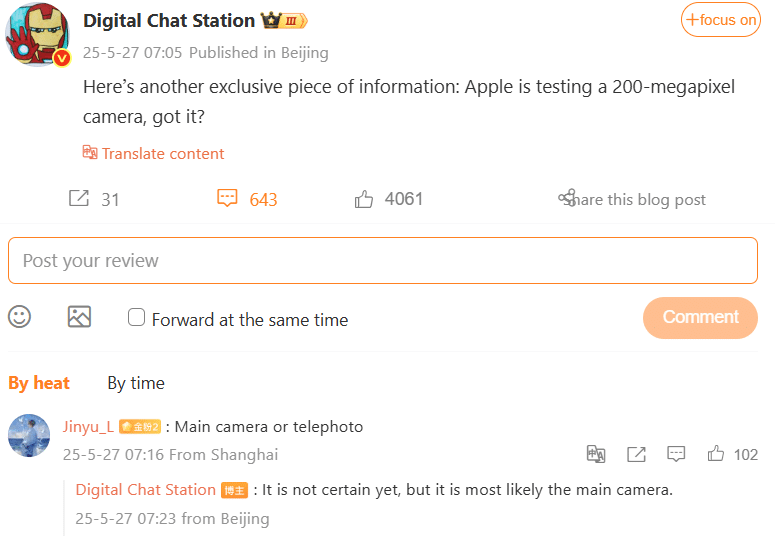Viewport: 775px width, 536px height.
Task: Click the orange Comment button
Action: (700, 317)
